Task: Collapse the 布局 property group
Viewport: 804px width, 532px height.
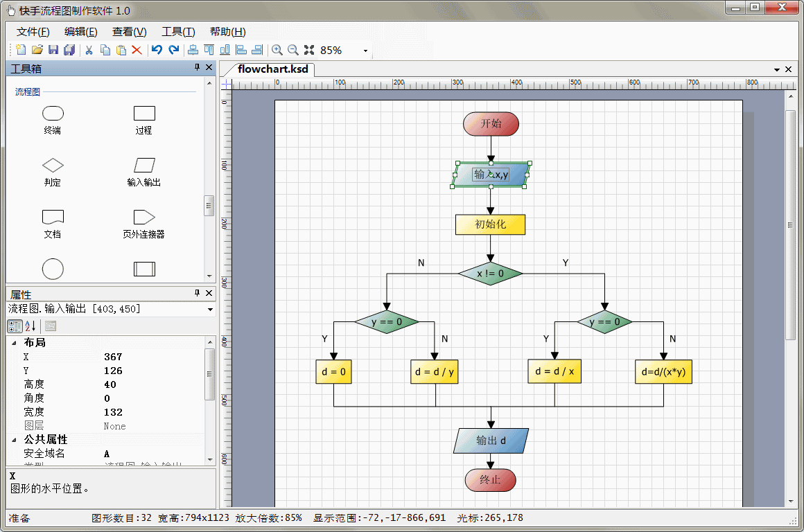Action: click(15, 343)
